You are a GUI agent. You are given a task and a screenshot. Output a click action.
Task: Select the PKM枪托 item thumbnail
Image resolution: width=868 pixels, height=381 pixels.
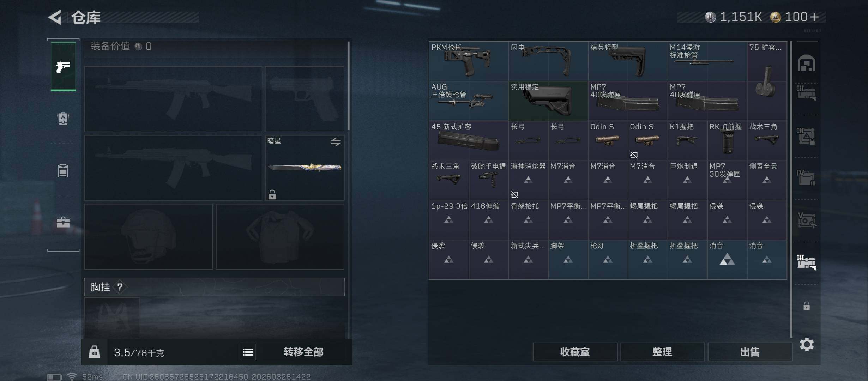tap(469, 61)
